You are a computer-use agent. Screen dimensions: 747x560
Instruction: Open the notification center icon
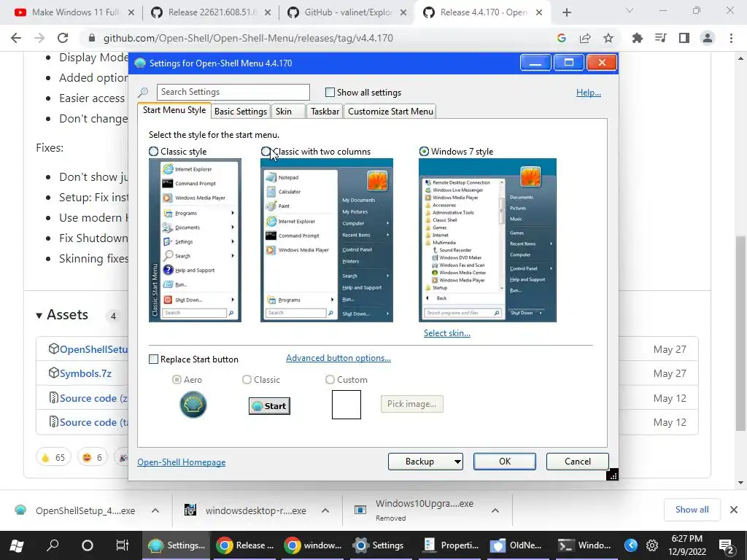tap(727, 545)
